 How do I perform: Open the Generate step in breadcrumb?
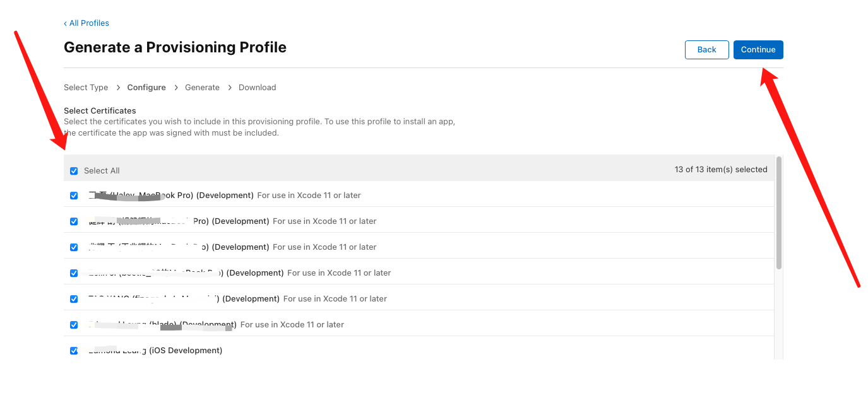point(202,88)
